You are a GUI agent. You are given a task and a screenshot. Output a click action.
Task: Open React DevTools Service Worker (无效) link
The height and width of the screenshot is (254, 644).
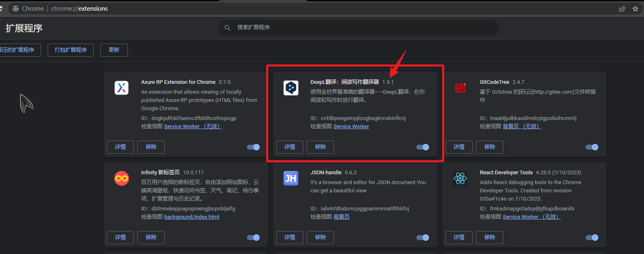(532, 217)
